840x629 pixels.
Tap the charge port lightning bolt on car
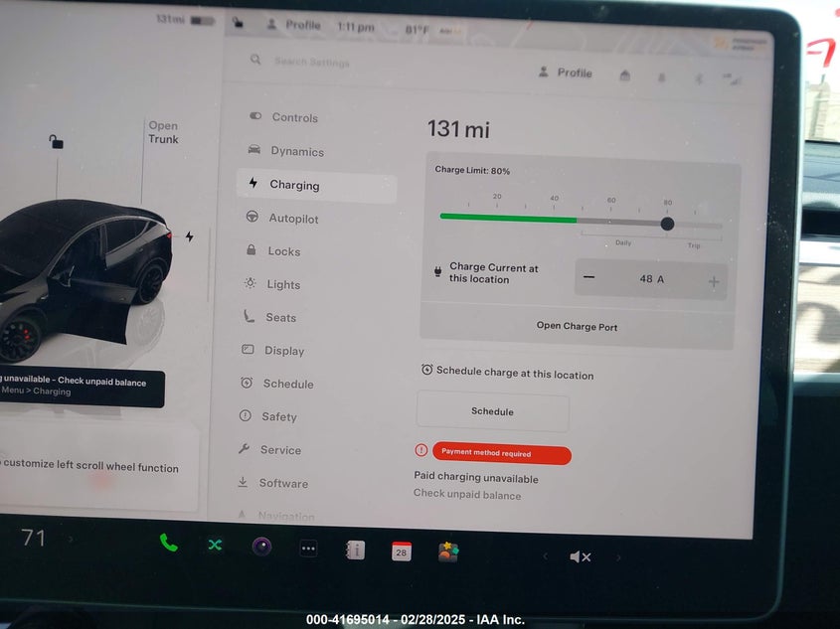click(x=189, y=236)
